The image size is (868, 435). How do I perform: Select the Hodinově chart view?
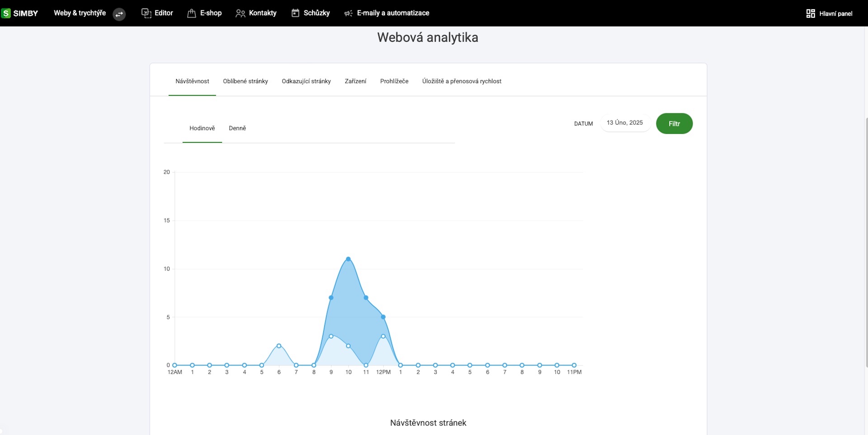tap(202, 128)
